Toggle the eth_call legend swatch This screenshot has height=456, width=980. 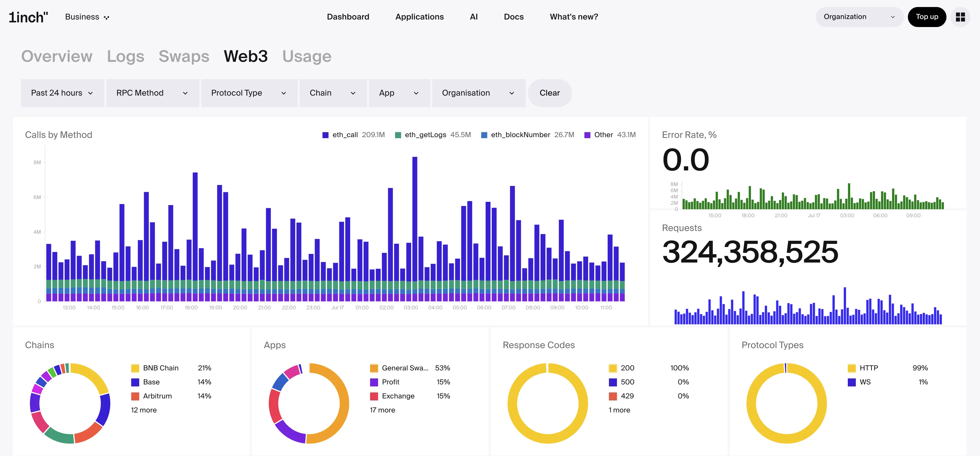325,135
